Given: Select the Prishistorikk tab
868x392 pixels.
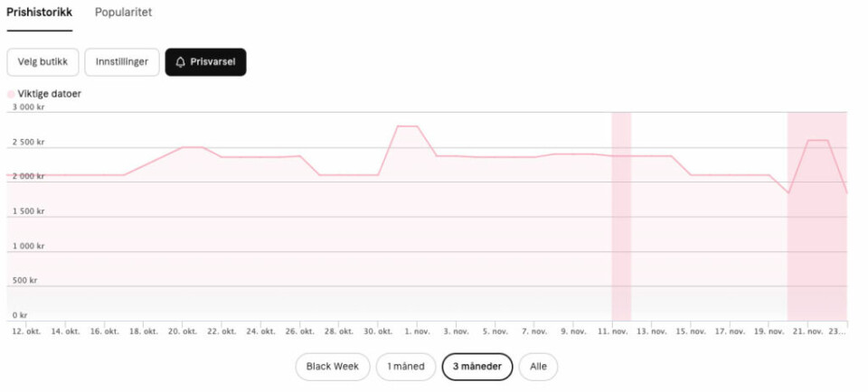Looking at the screenshot, I should (x=39, y=12).
